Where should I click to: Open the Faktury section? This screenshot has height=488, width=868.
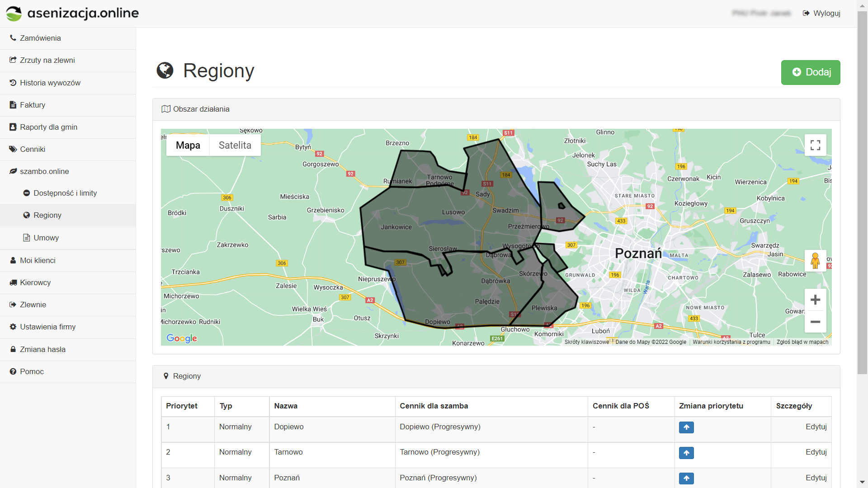pyautogui.click(x=68, y=105)
